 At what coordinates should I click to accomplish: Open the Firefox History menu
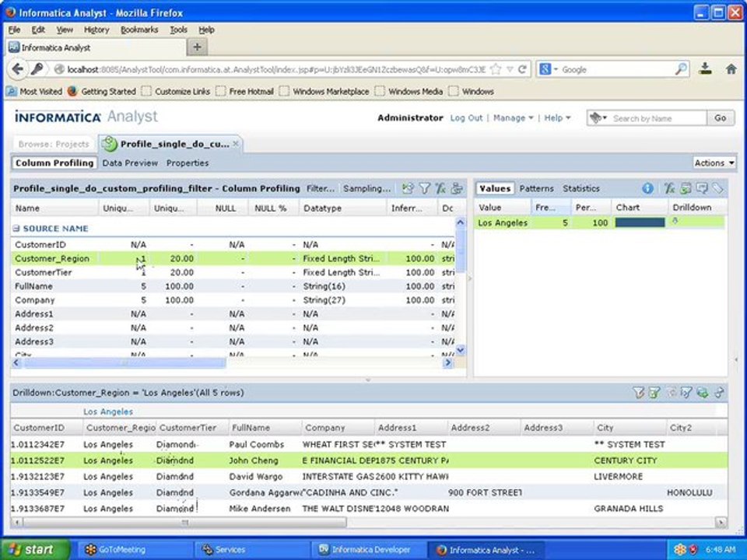96,30
